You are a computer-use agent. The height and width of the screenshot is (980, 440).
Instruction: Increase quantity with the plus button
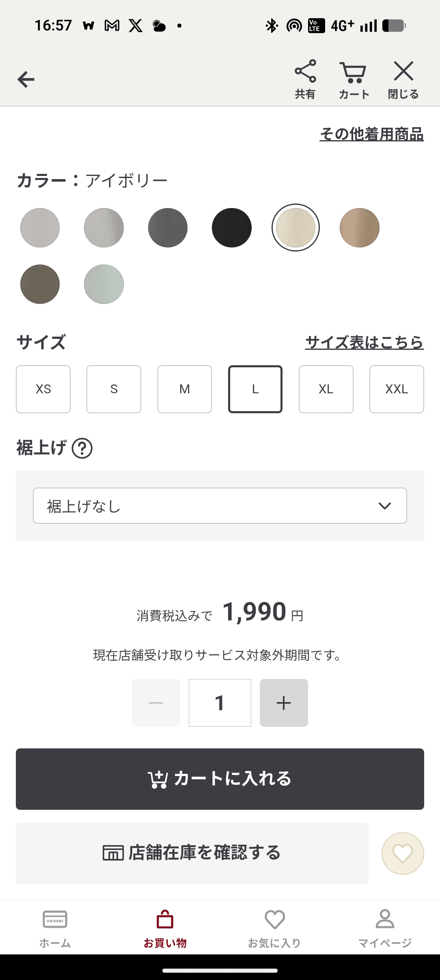(284, 702)
